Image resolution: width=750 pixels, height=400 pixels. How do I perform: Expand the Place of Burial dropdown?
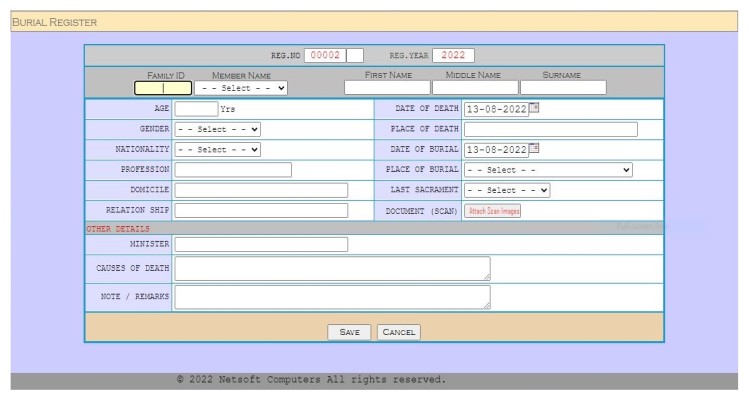(x=548, y=170)
